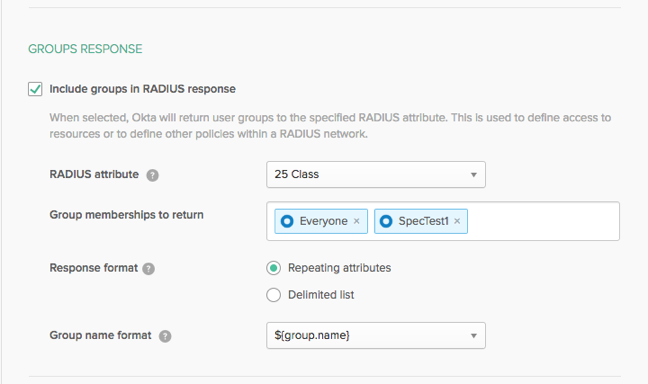Click the Everyone group circle icon
This screenshot has width=648, height=384.
coord(287,221)
